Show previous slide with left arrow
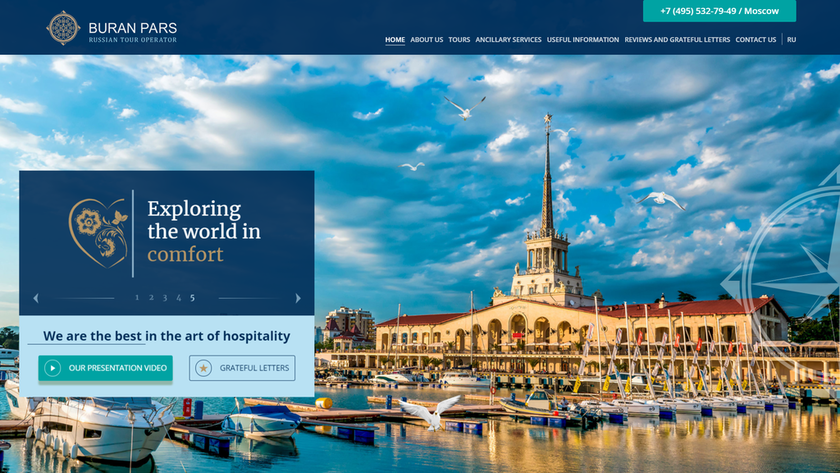840x473 pixels. 36,298
